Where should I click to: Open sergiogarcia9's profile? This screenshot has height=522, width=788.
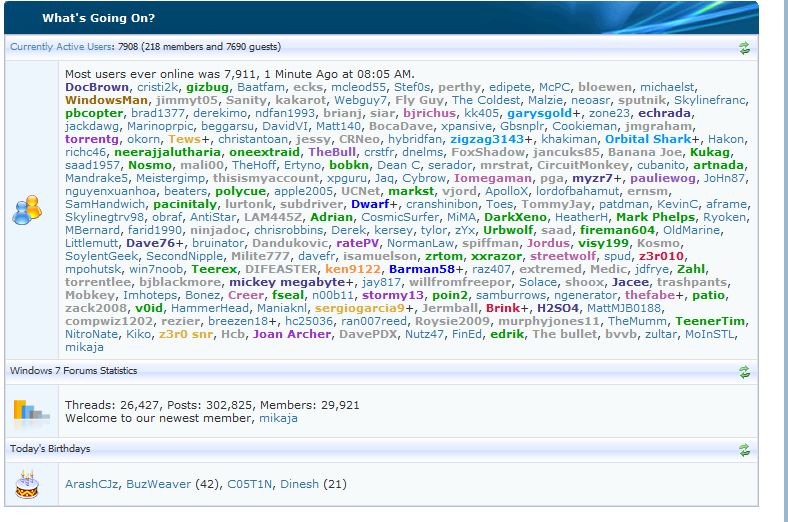pyautogui.click(x=359, y=308)
